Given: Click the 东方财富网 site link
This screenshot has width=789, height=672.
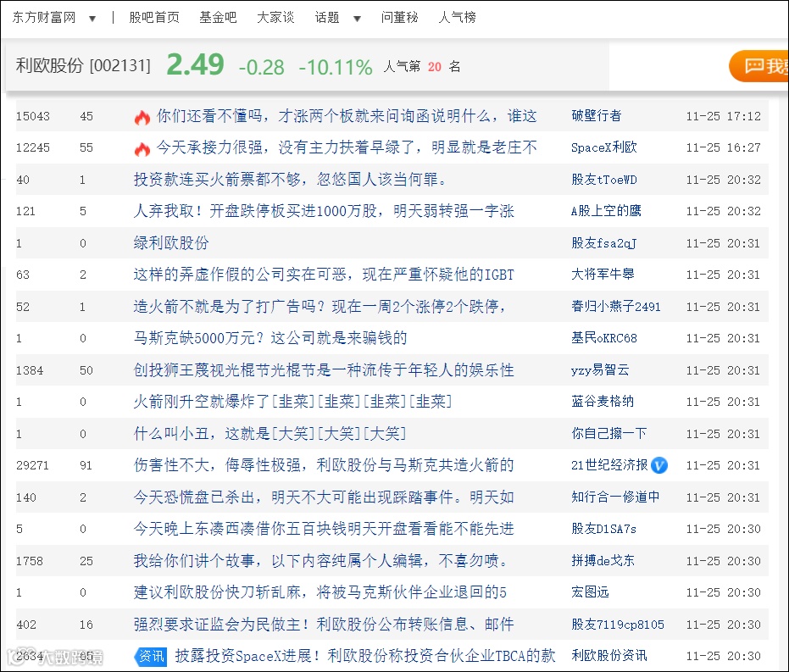Looking at the screenshot, I should click(44, 18).
